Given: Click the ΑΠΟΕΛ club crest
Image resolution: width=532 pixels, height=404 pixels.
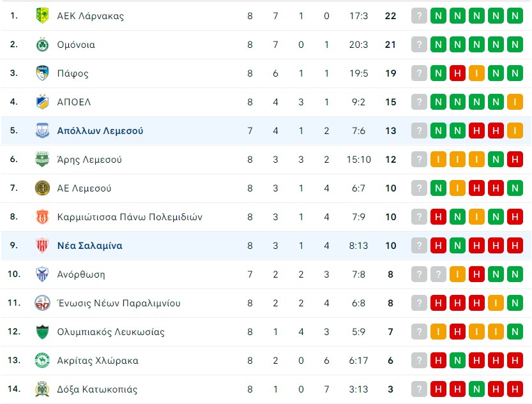Looking at the screenshot, I should tap(42, 102).
